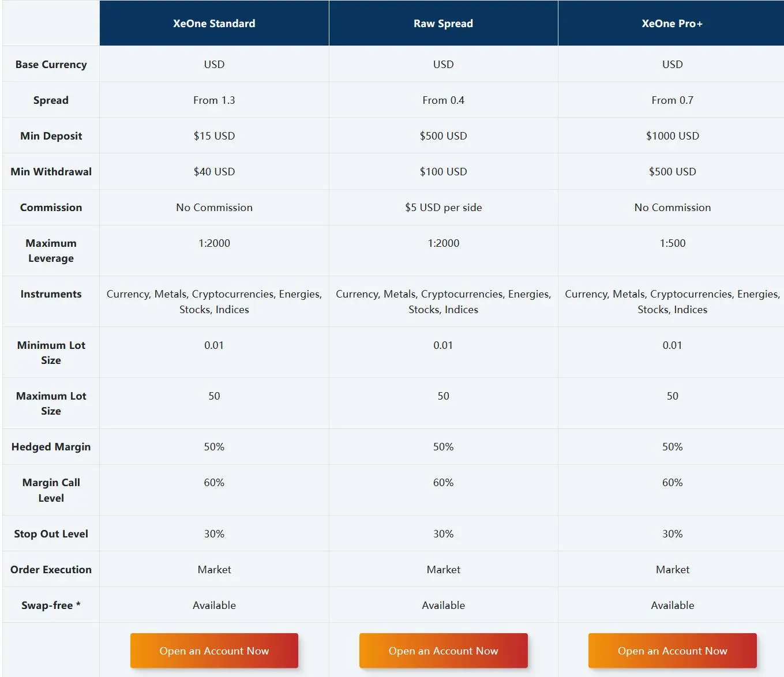Click Raw Spread's '50%' hedged margin
784x677 pixels.
(x=443, y=447)
